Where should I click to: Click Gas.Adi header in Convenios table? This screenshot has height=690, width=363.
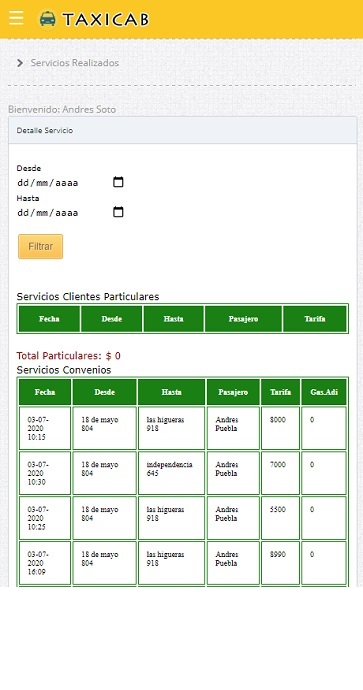pos(324,392)
